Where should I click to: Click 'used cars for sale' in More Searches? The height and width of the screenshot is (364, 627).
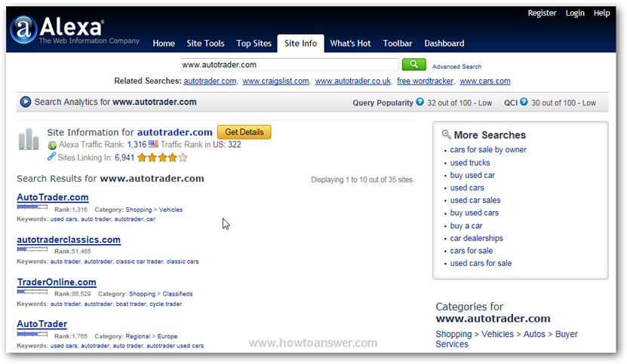click(481, 263)
